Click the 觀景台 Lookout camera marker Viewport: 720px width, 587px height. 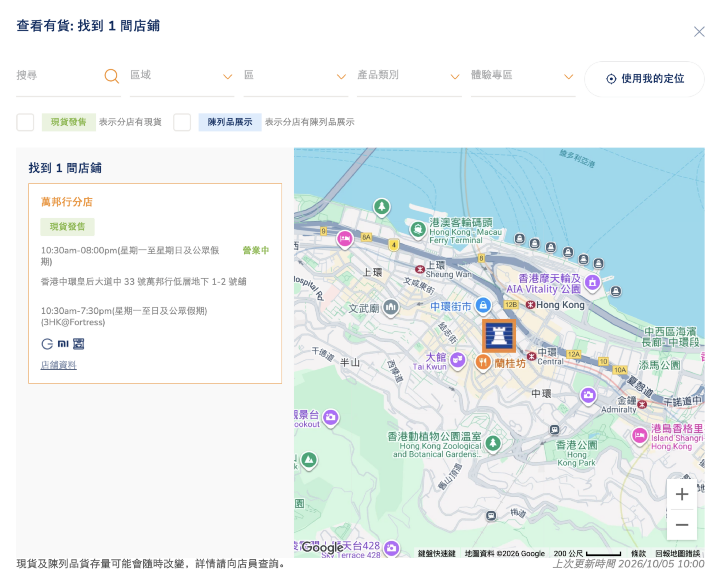pos(331,418)
